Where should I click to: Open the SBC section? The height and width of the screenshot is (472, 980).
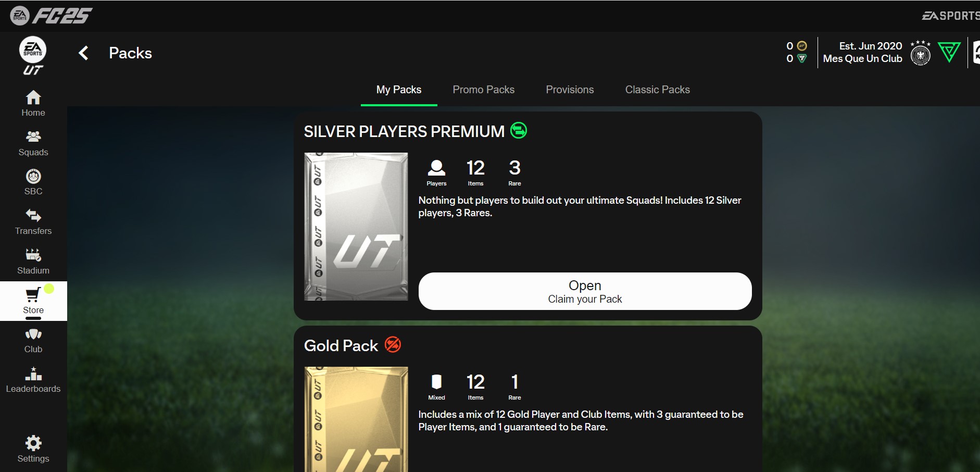(33, 182)
